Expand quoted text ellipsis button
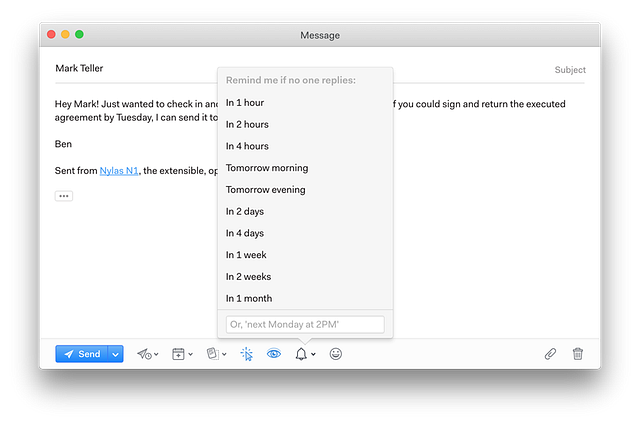 click(x=64, y=196)
